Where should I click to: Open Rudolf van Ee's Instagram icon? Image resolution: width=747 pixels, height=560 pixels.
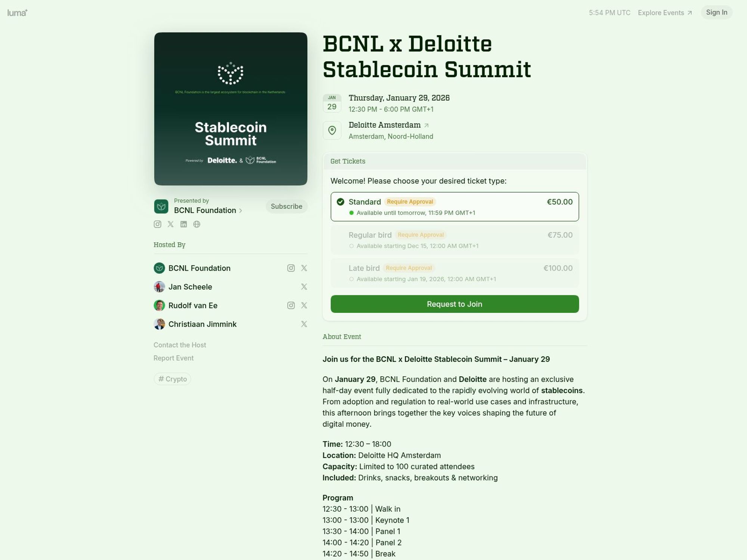tap(291, 305)
